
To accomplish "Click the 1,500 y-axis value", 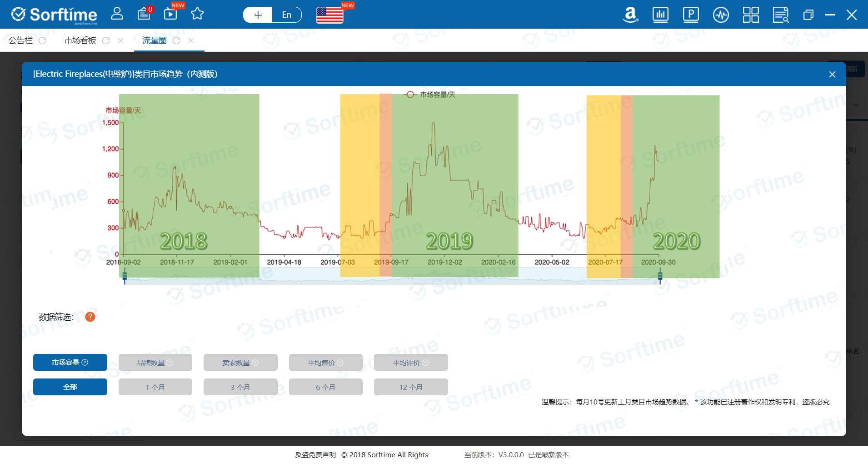I will click(x=110, y=122).
